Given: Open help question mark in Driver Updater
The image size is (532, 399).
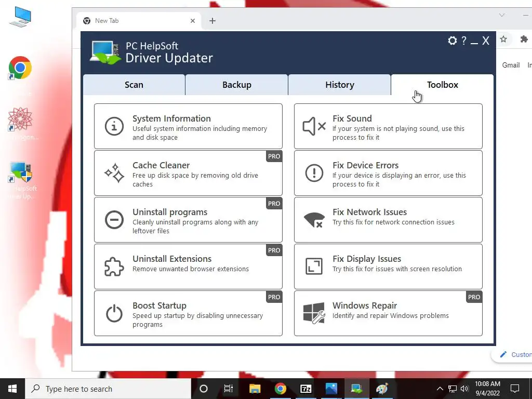Looking at the screenshot, I should 464,41.
